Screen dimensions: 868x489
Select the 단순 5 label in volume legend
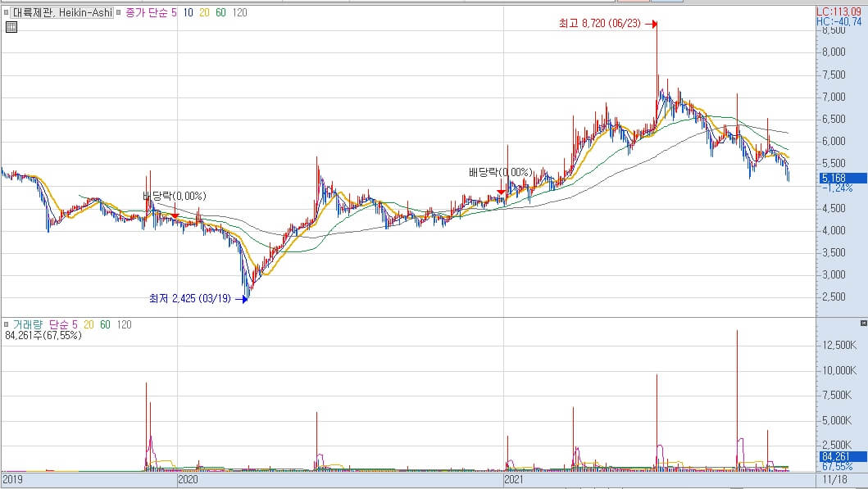coord(63,324)
